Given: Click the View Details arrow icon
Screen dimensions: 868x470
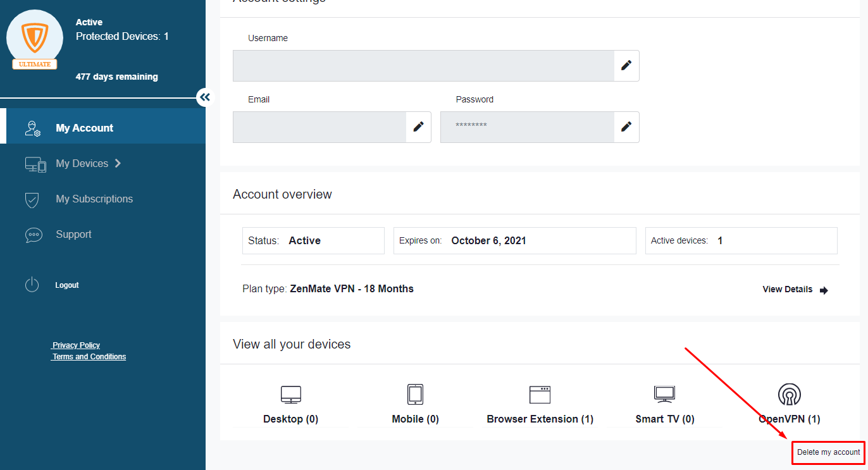Looking at the screenshot, I should 824,290.
